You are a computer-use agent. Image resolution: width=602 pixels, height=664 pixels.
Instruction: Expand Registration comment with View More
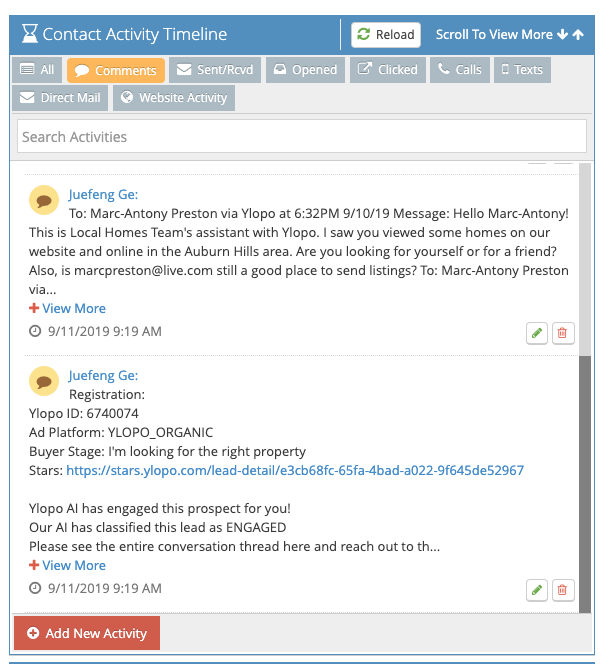tap(68, 566)
